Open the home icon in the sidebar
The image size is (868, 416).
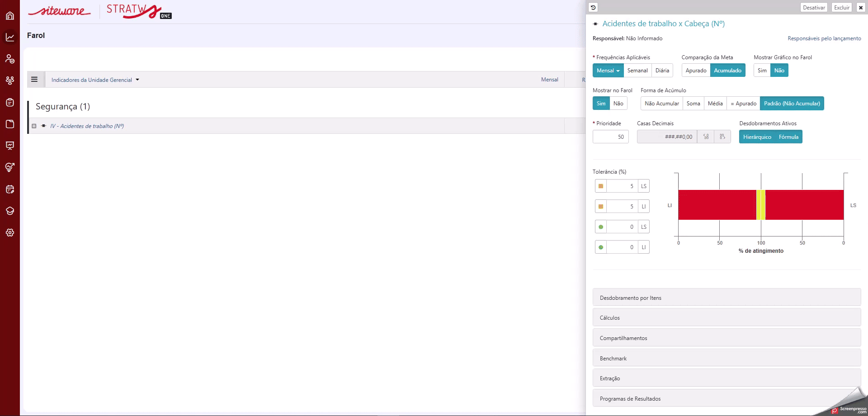click(x=10, y=16)
